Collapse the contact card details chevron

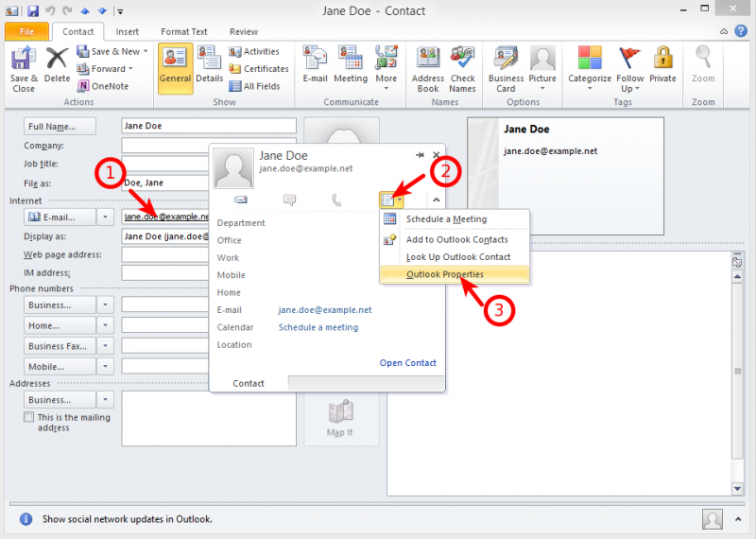tap(436, 200)
